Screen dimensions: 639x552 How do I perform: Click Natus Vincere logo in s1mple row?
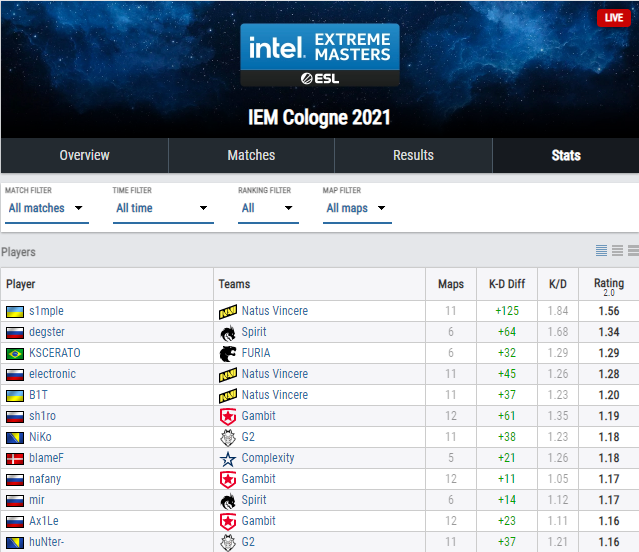(x=228, y=312)
